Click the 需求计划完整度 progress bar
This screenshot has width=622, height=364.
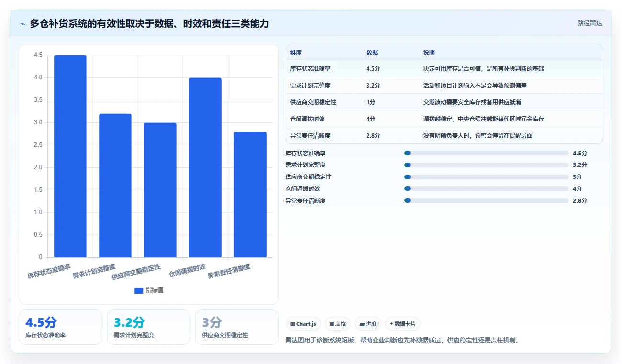pyautogui.click(x=487, y=165)
